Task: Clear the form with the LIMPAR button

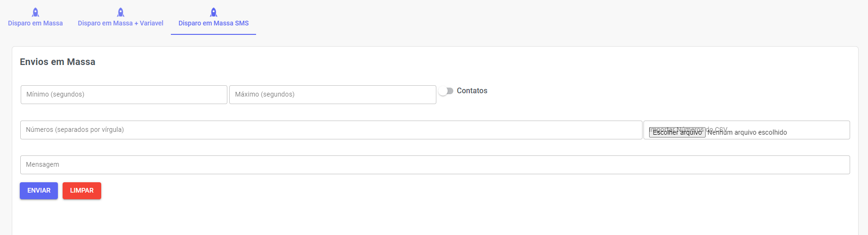Action: 82,191
